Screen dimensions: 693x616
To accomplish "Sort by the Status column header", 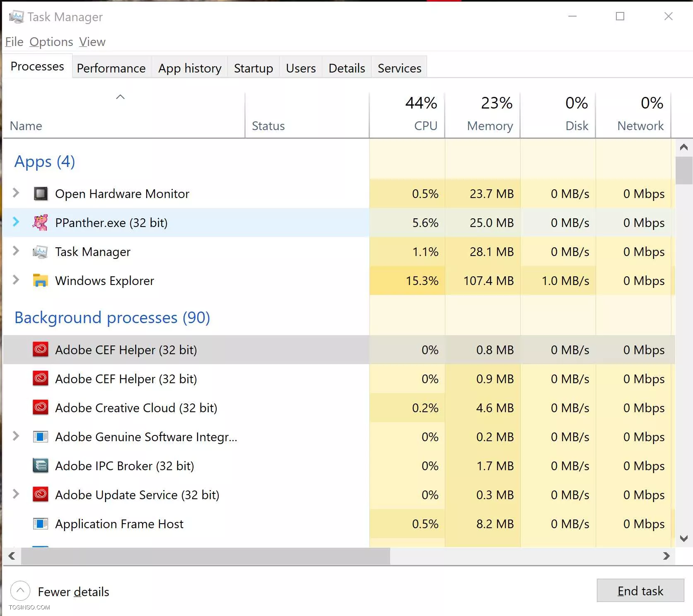I will point(307,115).
